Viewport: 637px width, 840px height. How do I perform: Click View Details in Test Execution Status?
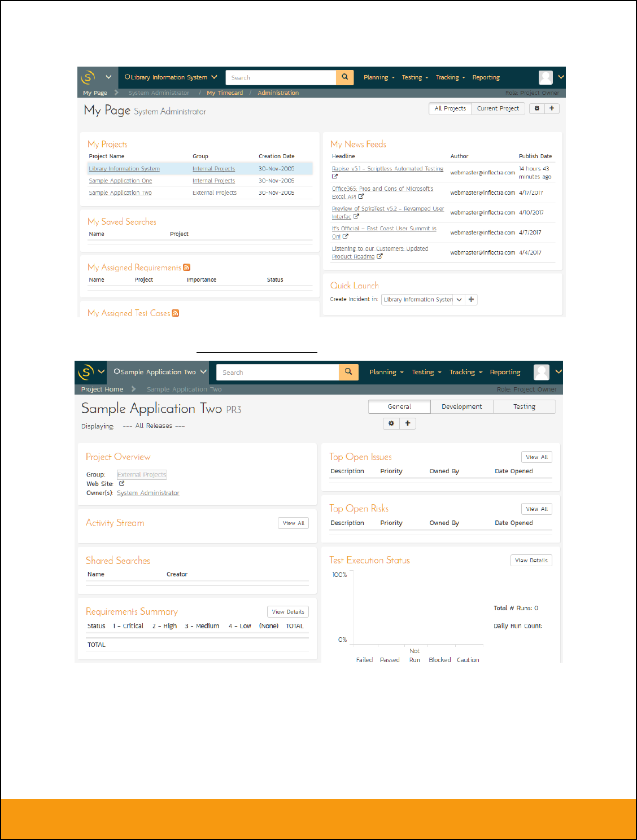click(x=531, y=561)
